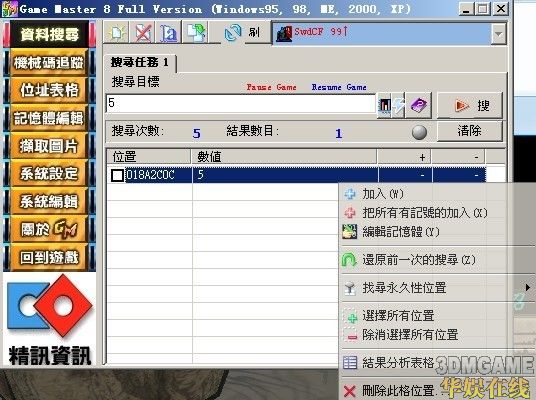Viewport: 536px width, 400px height.
Task: Click the refresh process list button
Action: [x=241, y=32]
